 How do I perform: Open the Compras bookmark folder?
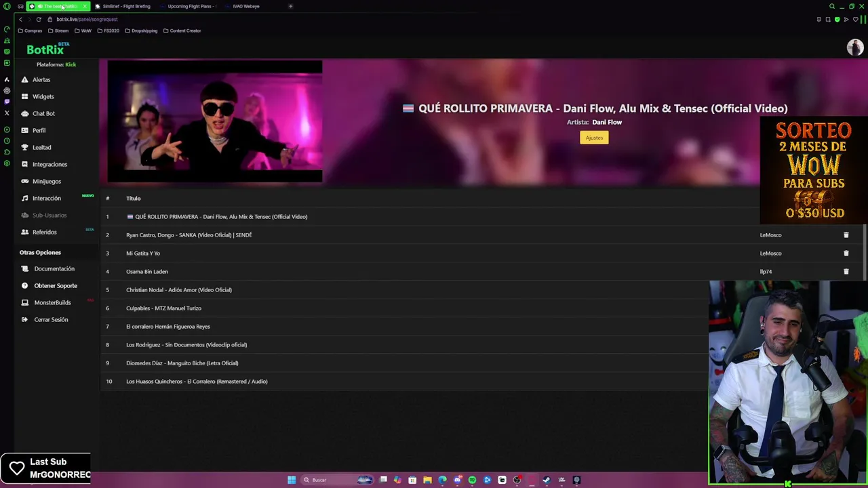[30, 30]
